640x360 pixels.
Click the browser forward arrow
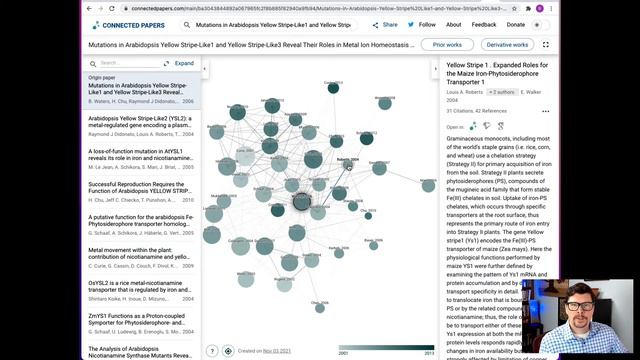(100, 9)
